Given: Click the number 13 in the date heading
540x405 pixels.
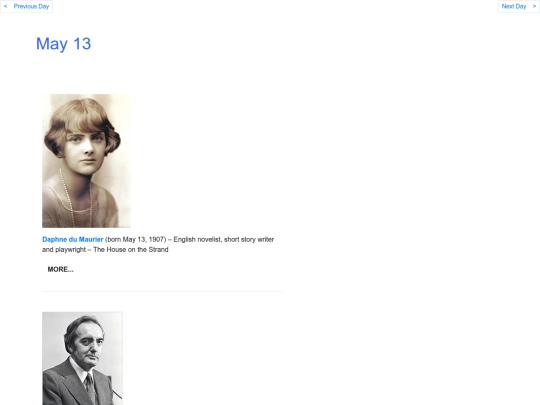Looking at the screenshot, I should (x=82, y=44).
